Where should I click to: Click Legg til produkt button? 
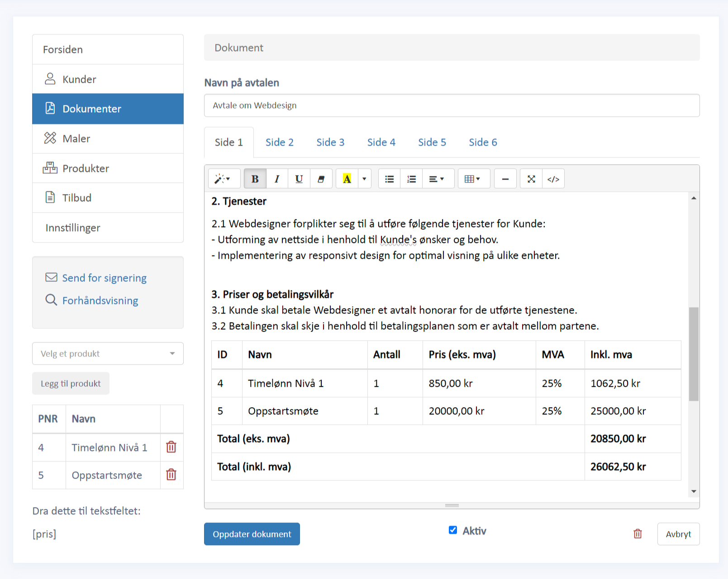tap(71, 384)
